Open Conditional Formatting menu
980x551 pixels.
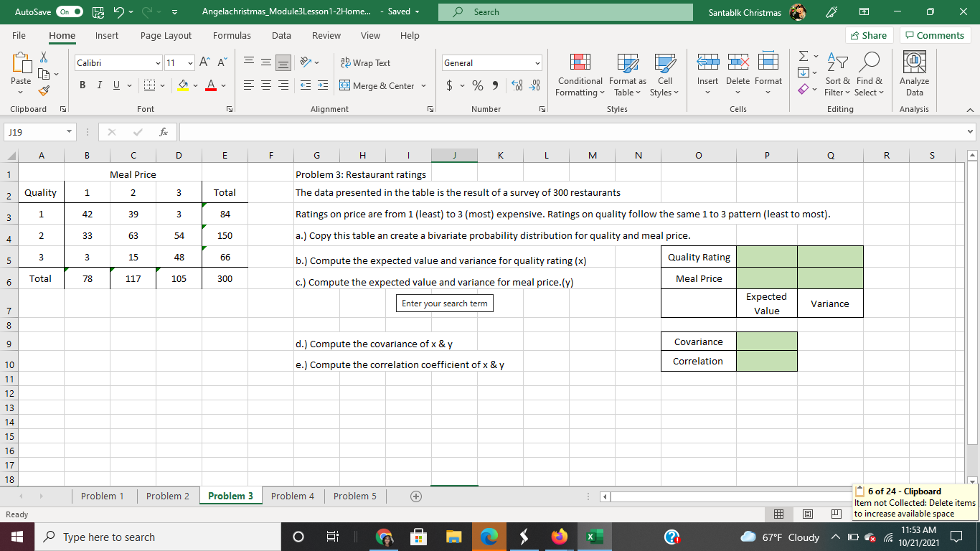(x=580, y=75)
